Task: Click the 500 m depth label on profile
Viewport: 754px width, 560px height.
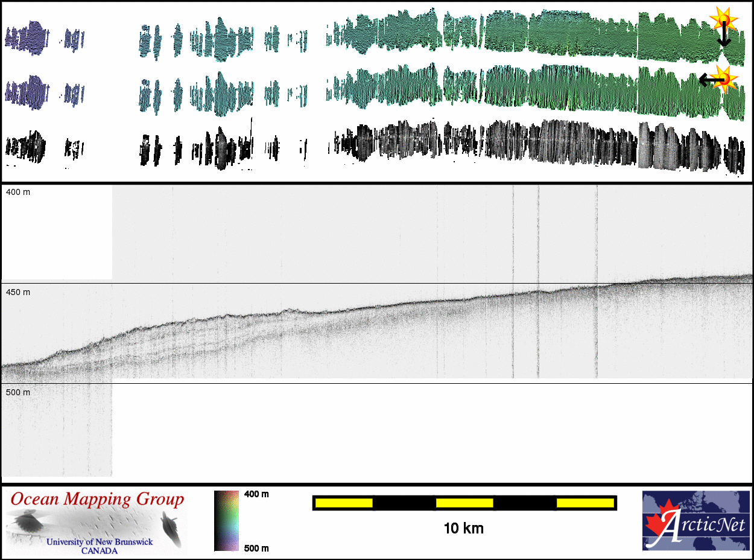Action: pos(18,393)
